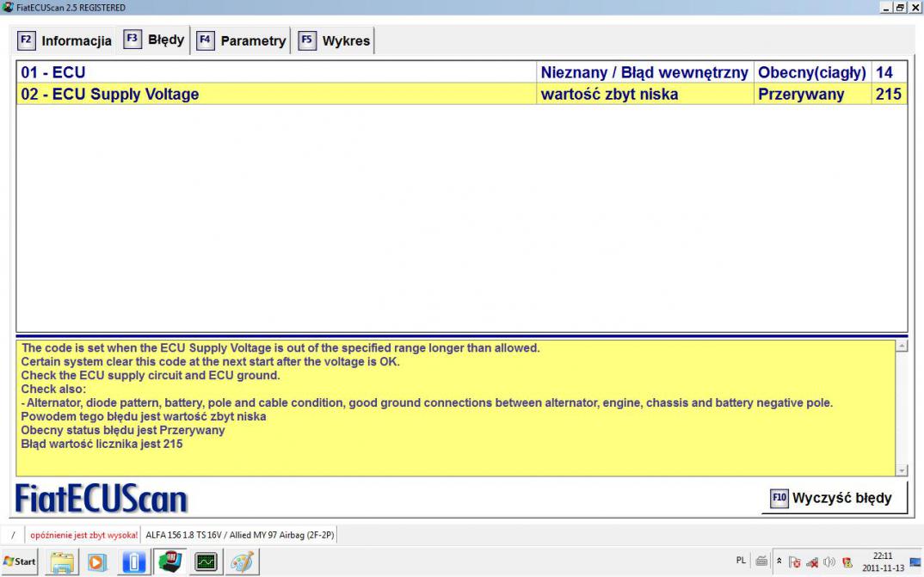Viewport: 924px width, 577px height.
Task: Click the Wyczyść błędy button
Action: click(834, 498)
